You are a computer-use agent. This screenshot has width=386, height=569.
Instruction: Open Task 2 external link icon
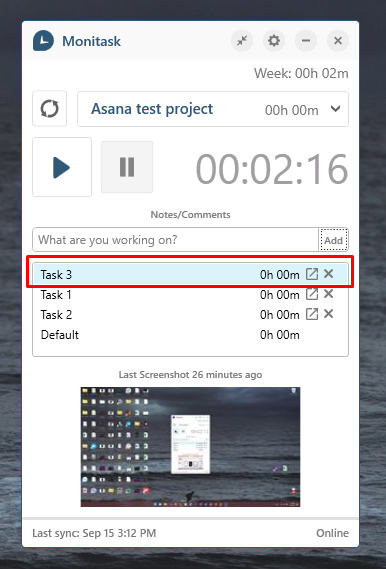pyautogui.click(x=312, y=314)
